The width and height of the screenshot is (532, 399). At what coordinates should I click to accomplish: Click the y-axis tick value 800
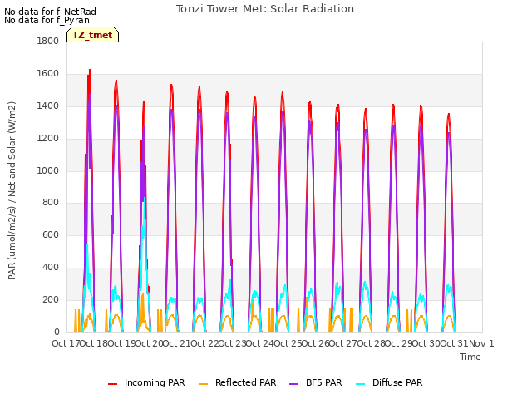pyautogui.click(x=51, y=203)
